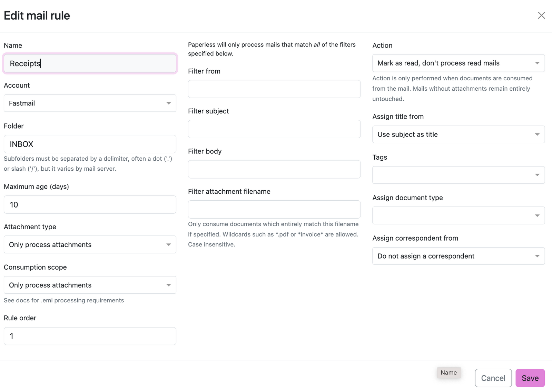Viewport: 552px width, 392px height.
Task: Select the Rule order field
Action: [90, 336]
